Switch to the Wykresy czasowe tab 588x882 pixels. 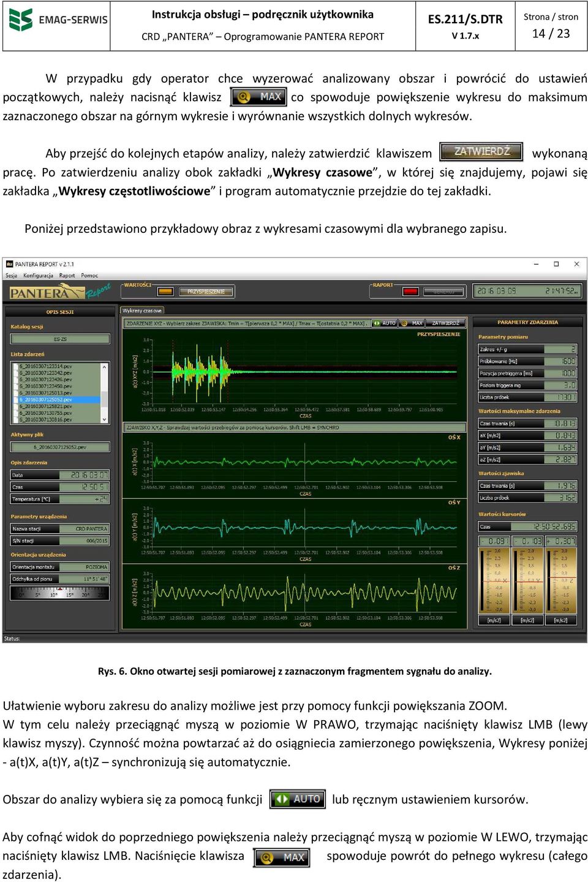[x=143, y=311]
